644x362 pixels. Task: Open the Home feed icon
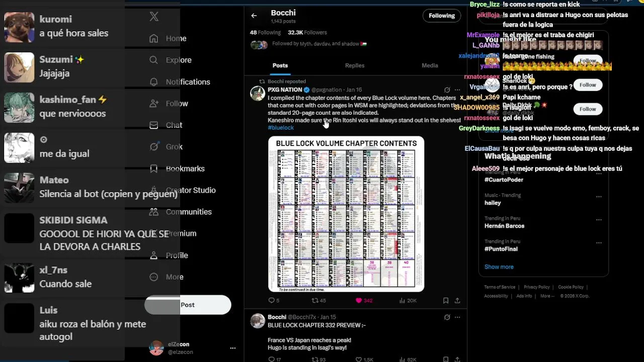(154, 38)
